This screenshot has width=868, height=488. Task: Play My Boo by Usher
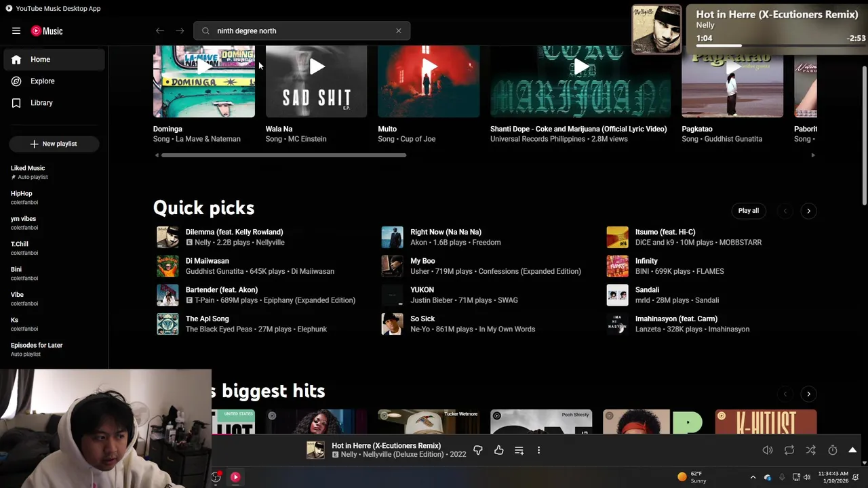click(x=422, y=261)
